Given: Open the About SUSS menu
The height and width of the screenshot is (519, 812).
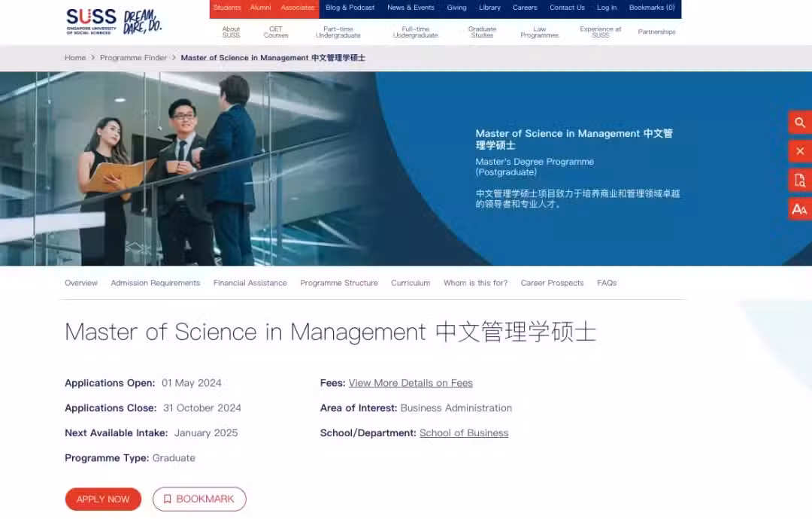Looking at the screenshot, I should click(x=231, y=32).
